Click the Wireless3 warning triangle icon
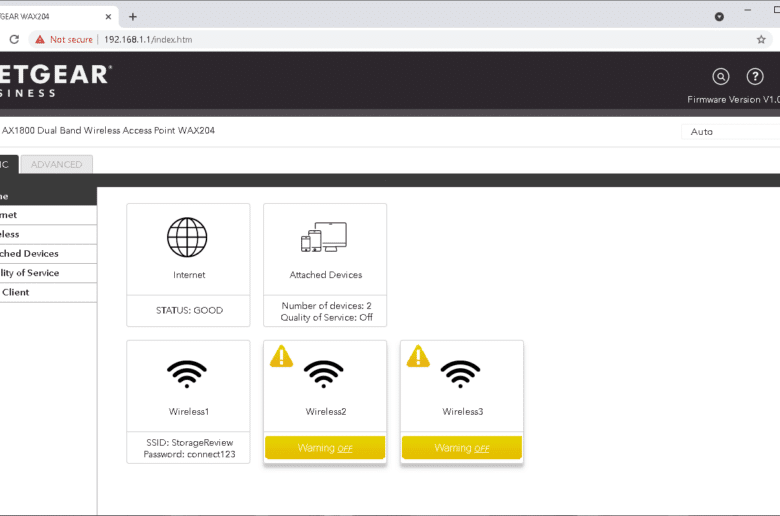 pos(418,356)
